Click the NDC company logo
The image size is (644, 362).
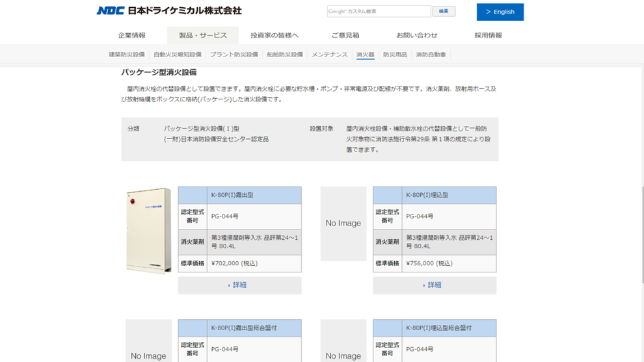click(168, 10)
